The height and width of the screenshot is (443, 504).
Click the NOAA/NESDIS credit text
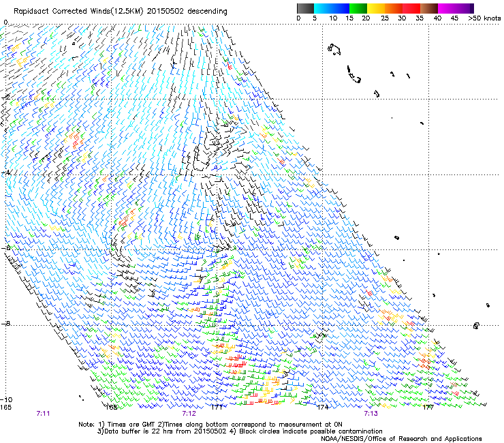[401, 438]
